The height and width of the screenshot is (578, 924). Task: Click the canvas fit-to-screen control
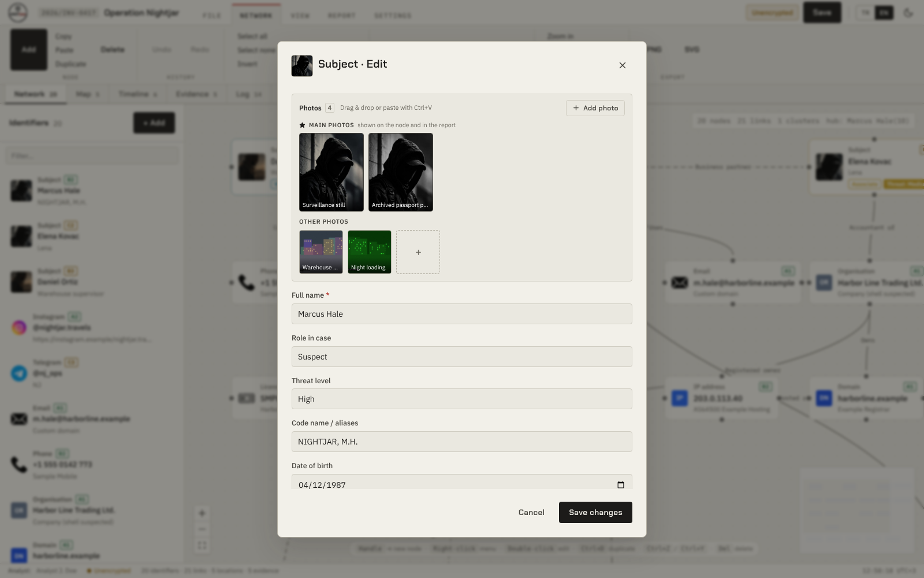tap(202, 545)
